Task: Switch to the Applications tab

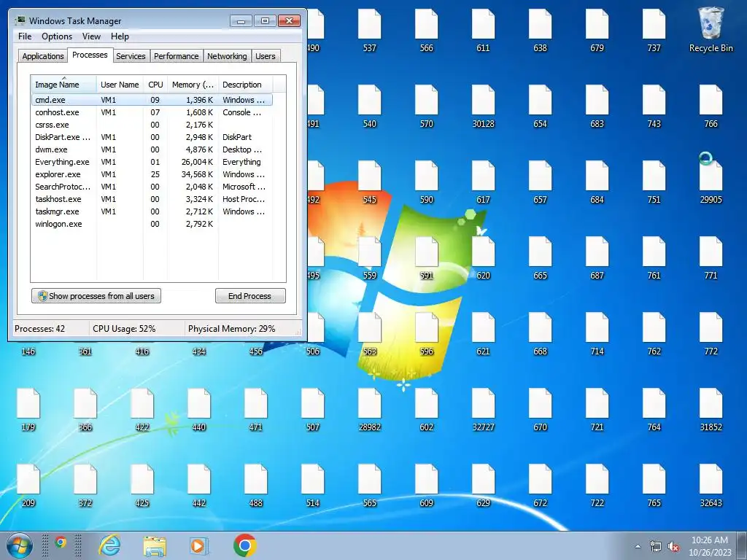Action: pos(43,56)
